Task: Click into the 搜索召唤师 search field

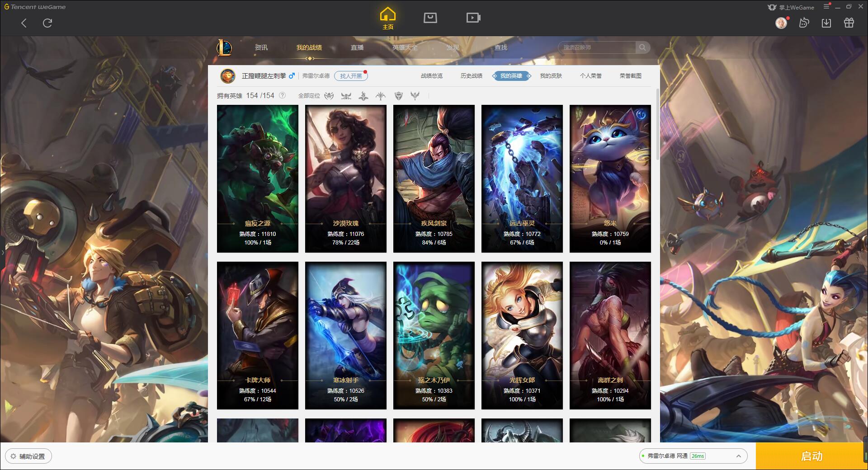Action: (x=597, y=47)
